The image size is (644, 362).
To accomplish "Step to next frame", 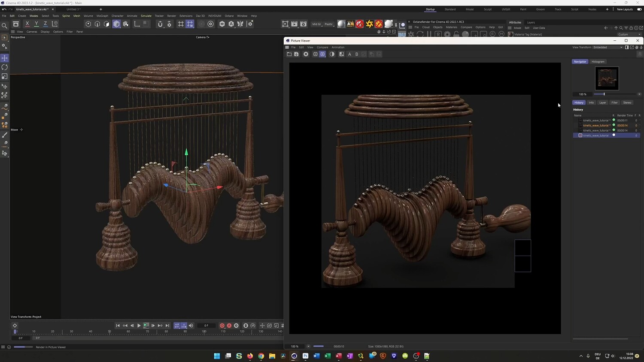I will click(153, 326).
